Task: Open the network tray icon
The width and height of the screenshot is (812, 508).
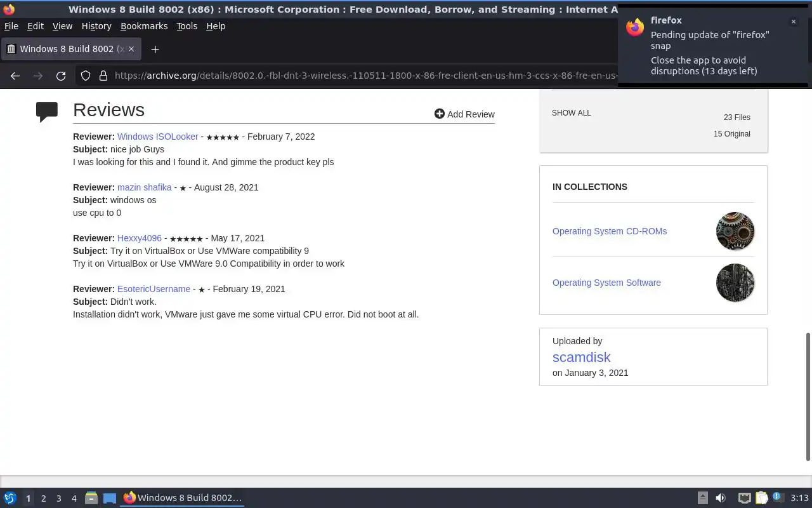Action: point(745,498)
